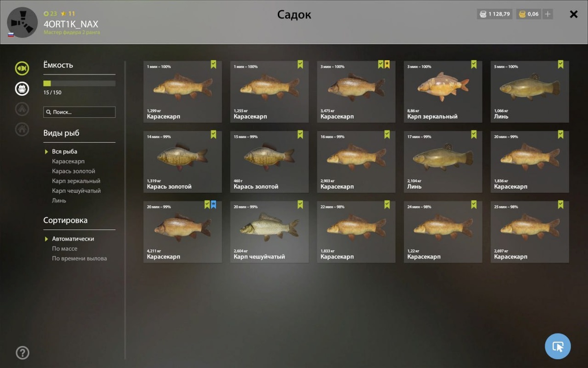The image size is (588, 368).
Task: Sort fish По массе
Action: point(65,249)
